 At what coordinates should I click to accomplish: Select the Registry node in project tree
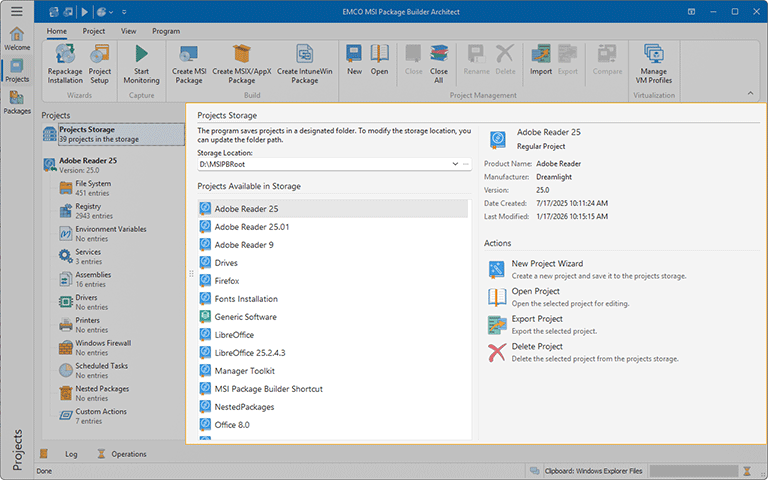point(89,207)
